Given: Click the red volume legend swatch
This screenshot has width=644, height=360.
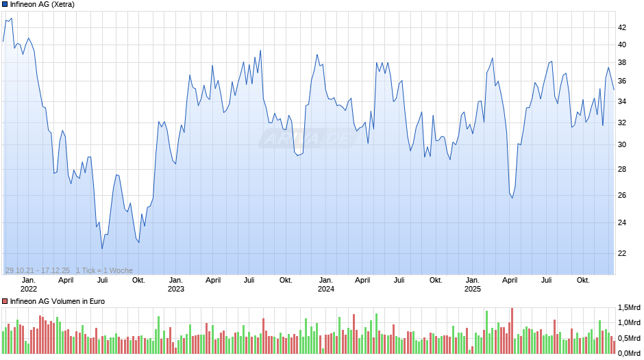Looking at the screenshot, I should pos(5,301).
